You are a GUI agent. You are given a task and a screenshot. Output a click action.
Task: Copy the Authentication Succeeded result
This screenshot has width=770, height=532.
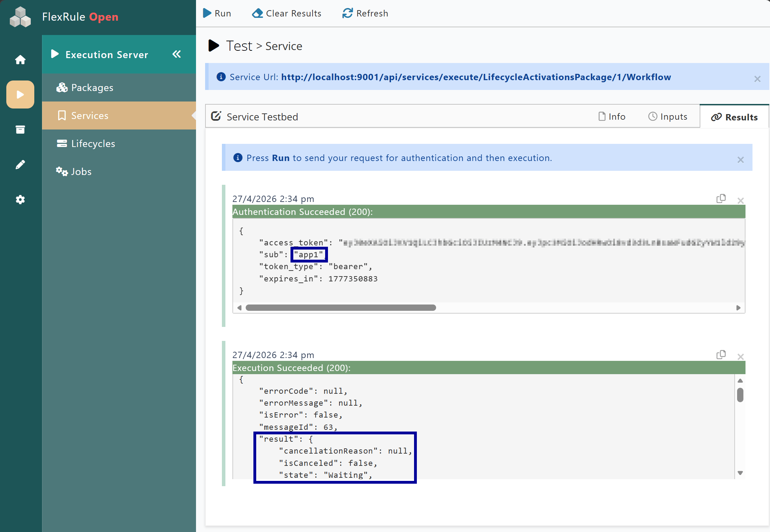coord(721,198)
